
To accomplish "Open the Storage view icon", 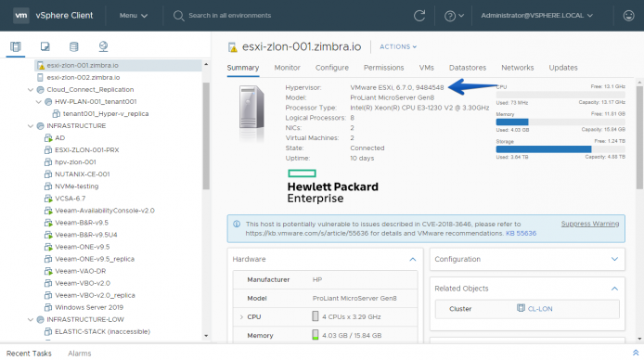I will (74, 46).
